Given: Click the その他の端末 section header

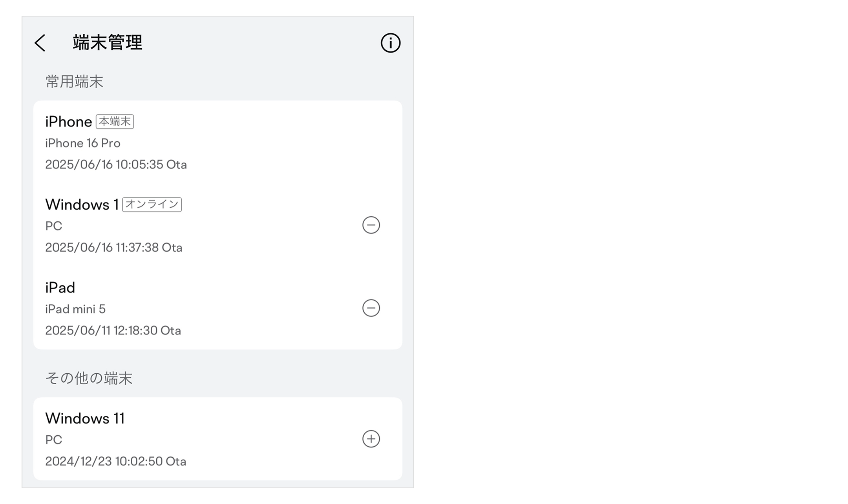Looking at the screenshot, I should point(89,378).
